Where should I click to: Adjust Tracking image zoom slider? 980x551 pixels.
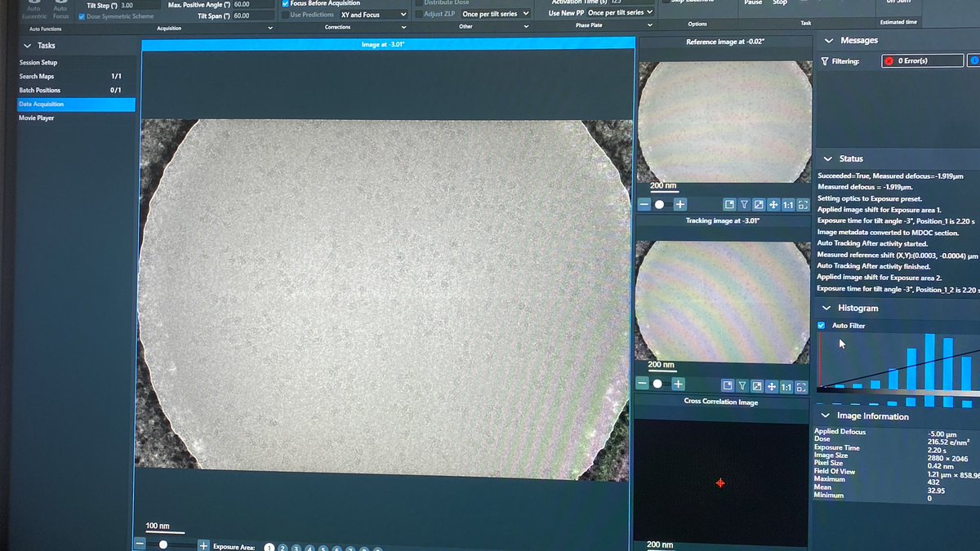(x=658, y=384)
